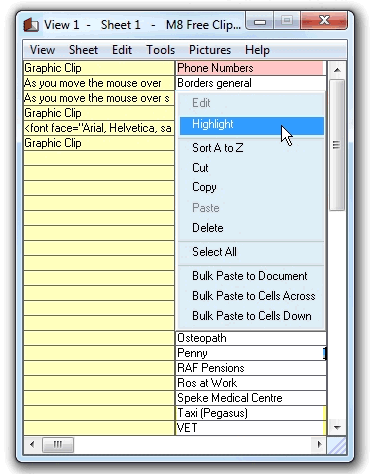Select the 'As you move the mouse over' cell
The width and height of the screenshot is (371, 474).
[99, 83]
